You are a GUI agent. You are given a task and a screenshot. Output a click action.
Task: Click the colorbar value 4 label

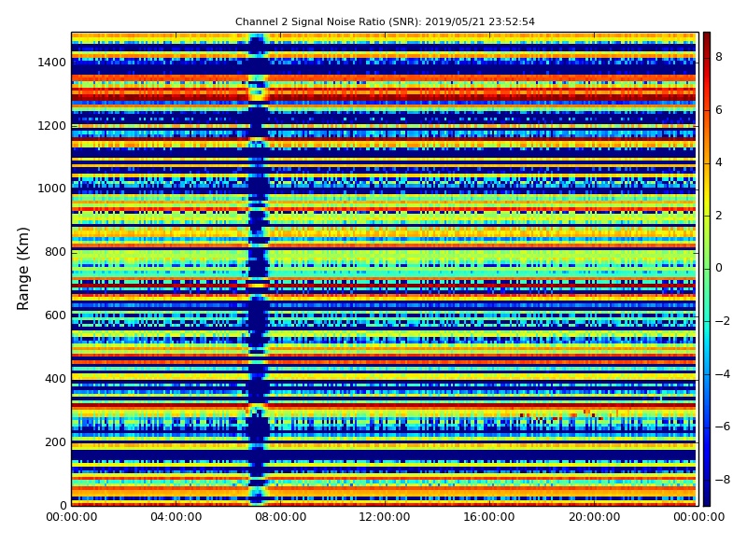tap(719, 162)
